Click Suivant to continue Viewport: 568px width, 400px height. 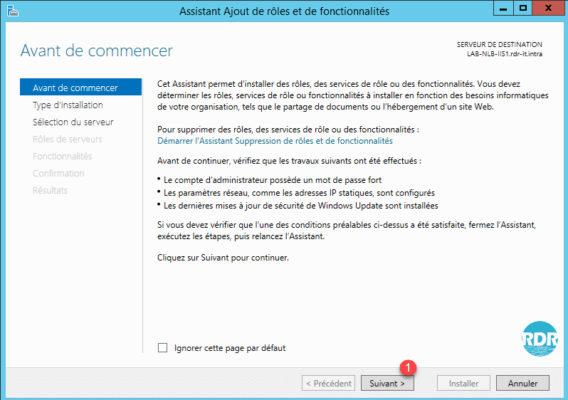387,383
